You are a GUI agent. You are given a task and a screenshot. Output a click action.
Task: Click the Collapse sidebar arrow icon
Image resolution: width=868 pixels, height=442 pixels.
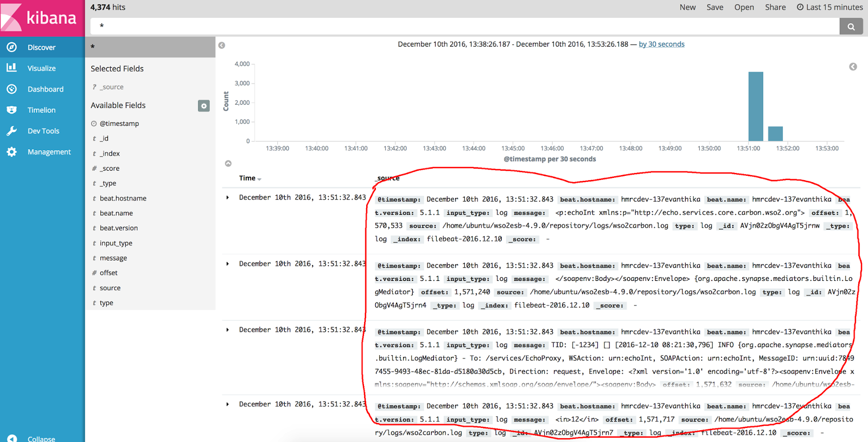tap(12, 438)
